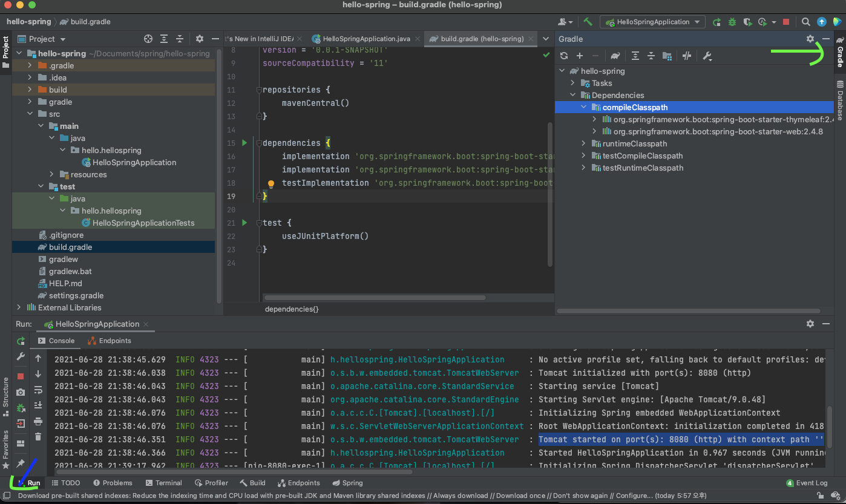Toggle Gradle offline mode

(x=686, y=56)
